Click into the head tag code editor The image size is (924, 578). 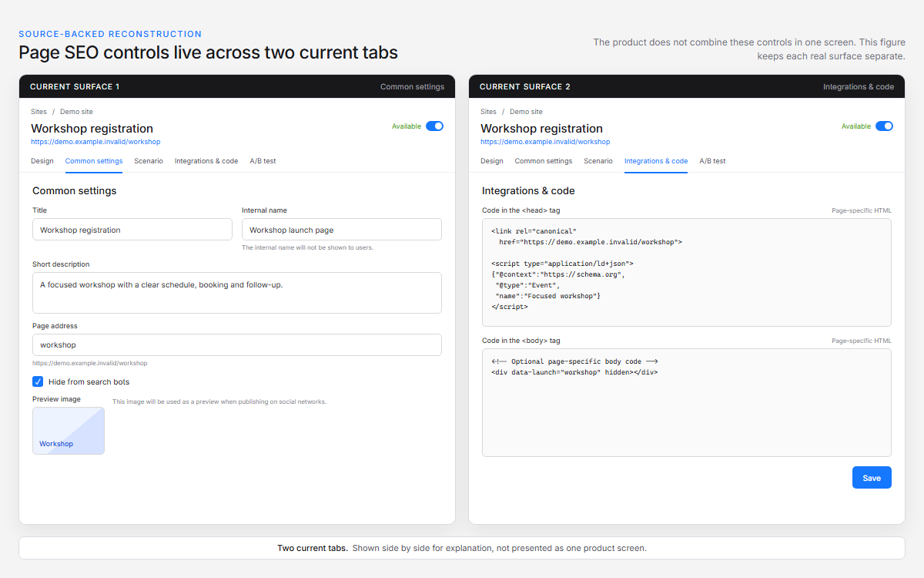click(x=687, y=272)
